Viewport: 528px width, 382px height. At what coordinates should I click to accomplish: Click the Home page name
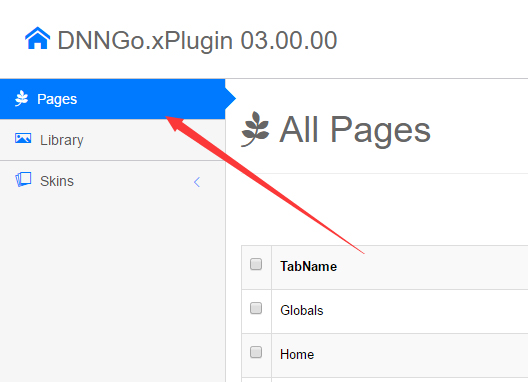tap(297, 354)
